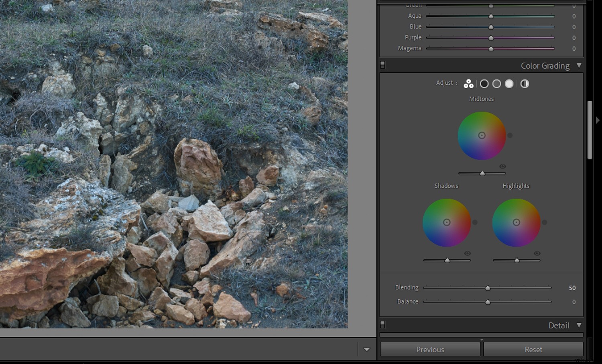Click the center knob of the Midtones wheel
This screenshot has width=602, height=364.
(x=482, y=136)
